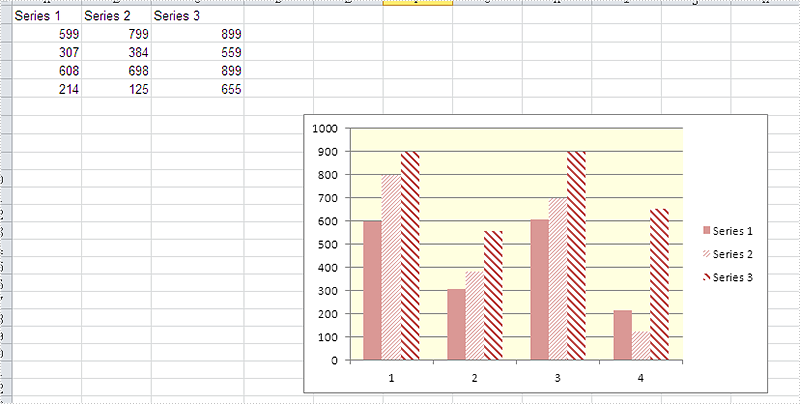The width and height of the screenshot is (800, 404).
Task: Click the solid Series 1 bar in category 4
Action: [622, 335]
